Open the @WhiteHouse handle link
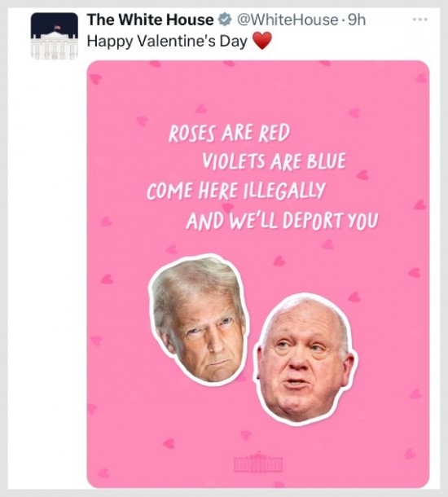The height and width of the screenshot is (497, 448). tap(288, 20)
